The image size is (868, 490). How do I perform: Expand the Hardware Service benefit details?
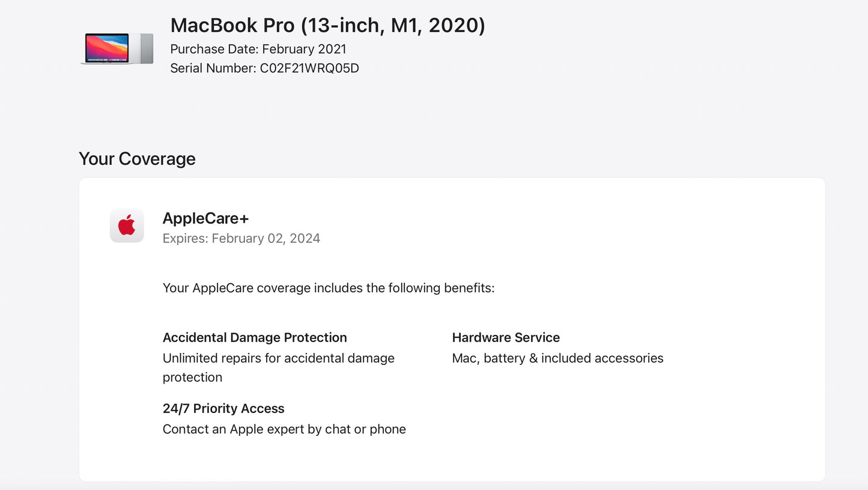click(506, 337)
